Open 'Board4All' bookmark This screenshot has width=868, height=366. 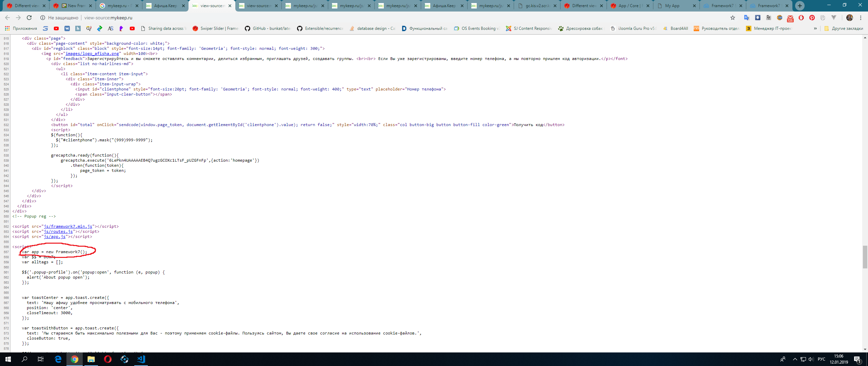(675, 28)
